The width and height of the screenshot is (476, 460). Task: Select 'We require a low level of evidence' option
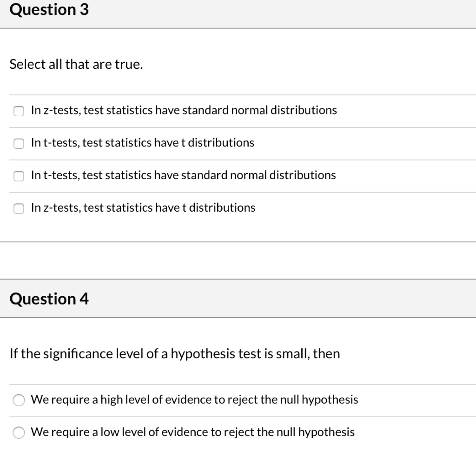tap(19, 432)
